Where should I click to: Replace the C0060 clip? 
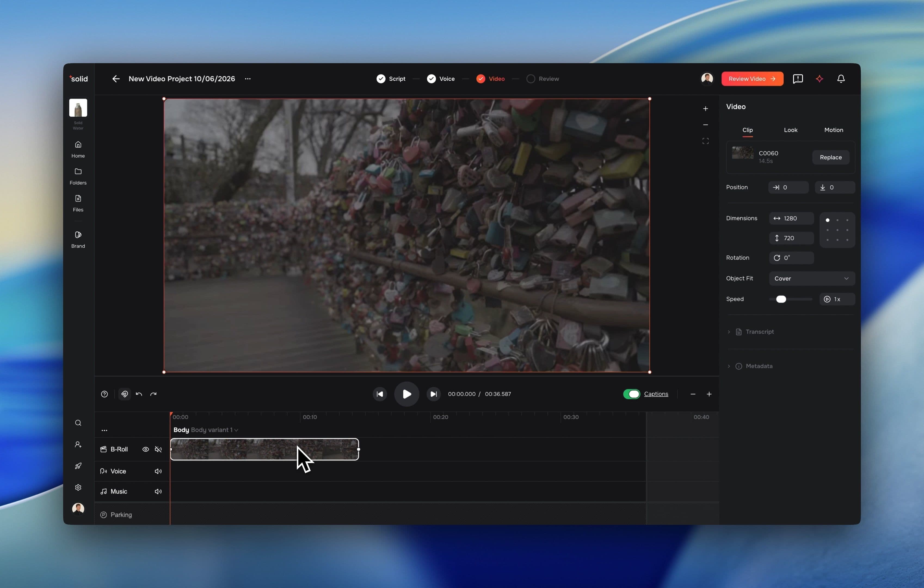[x=831, y=157]
